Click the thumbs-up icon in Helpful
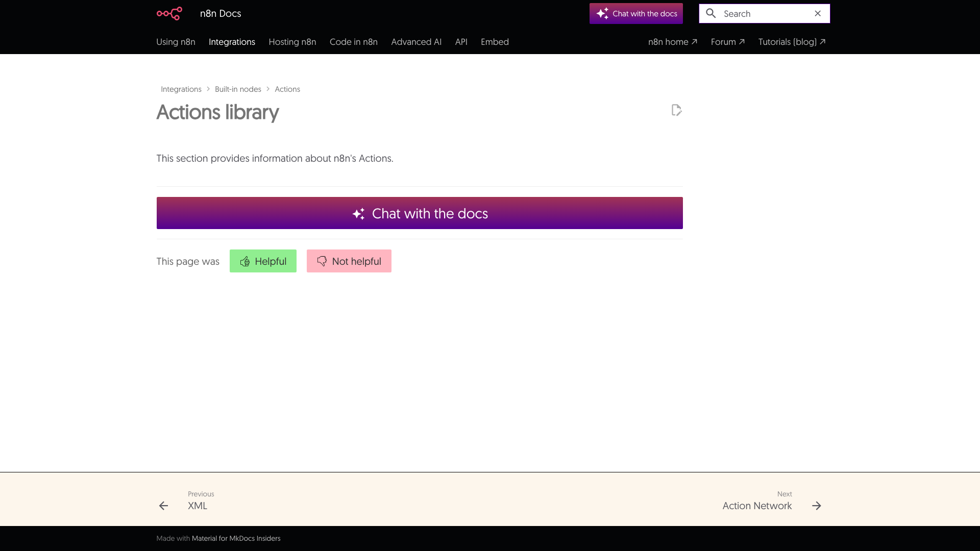 [245, 261]
